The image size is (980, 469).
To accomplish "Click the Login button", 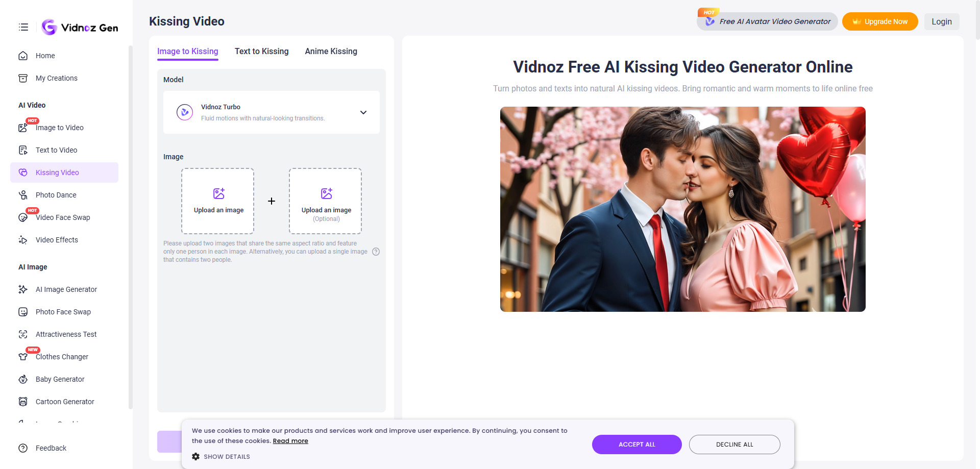I will coord(942,21).
